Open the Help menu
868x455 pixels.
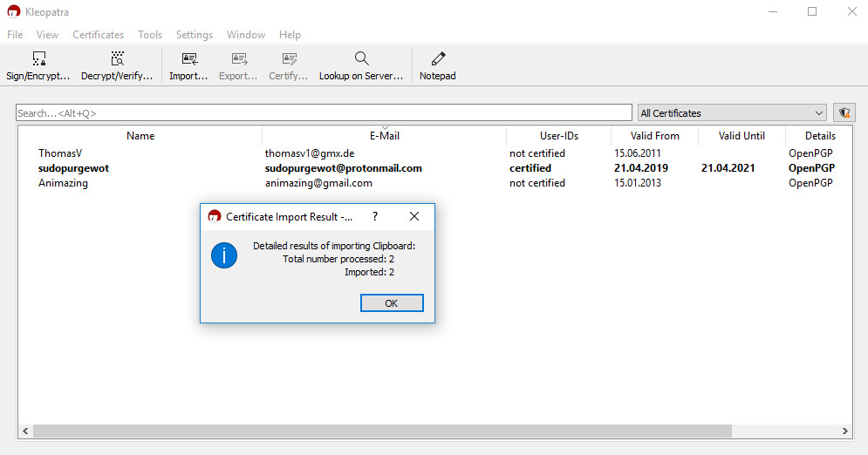click(x=290, y=35)
